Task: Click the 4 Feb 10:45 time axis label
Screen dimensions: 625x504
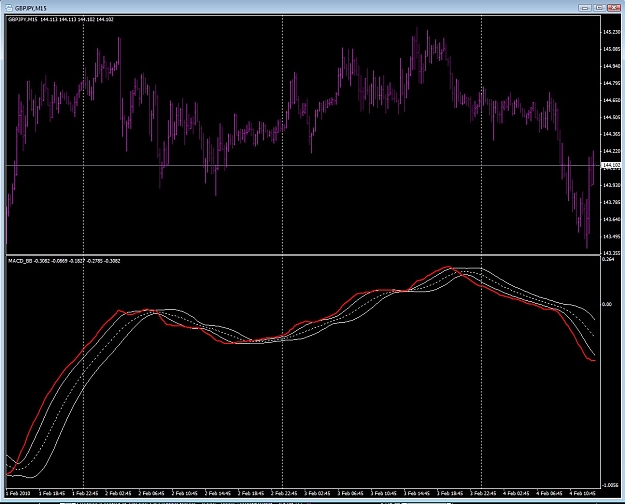Action: (582, 494)
